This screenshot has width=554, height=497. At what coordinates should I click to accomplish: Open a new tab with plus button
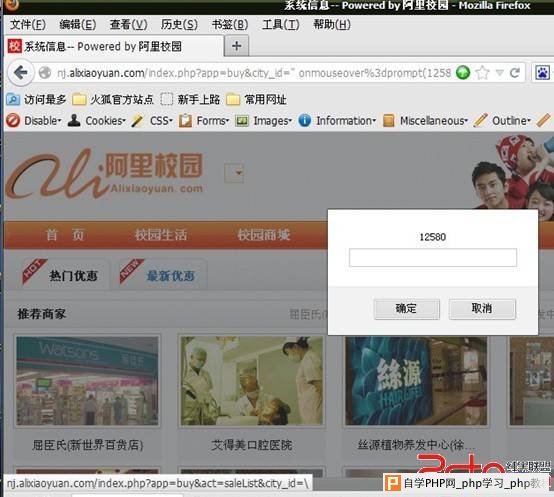[237, 46]
